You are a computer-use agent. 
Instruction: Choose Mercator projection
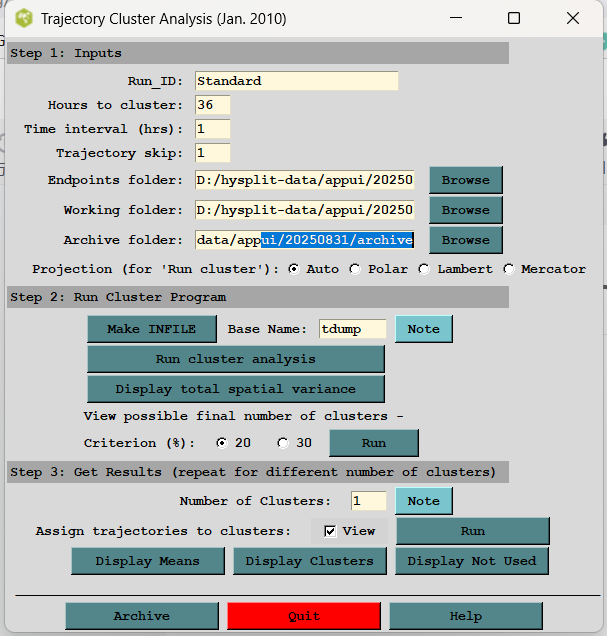coord(508,269)
